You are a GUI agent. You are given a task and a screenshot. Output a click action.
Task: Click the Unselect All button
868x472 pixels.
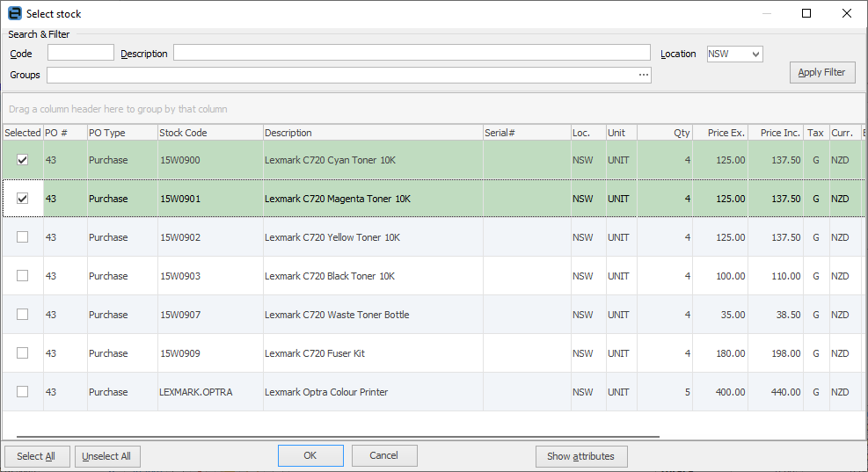[107, 456]
